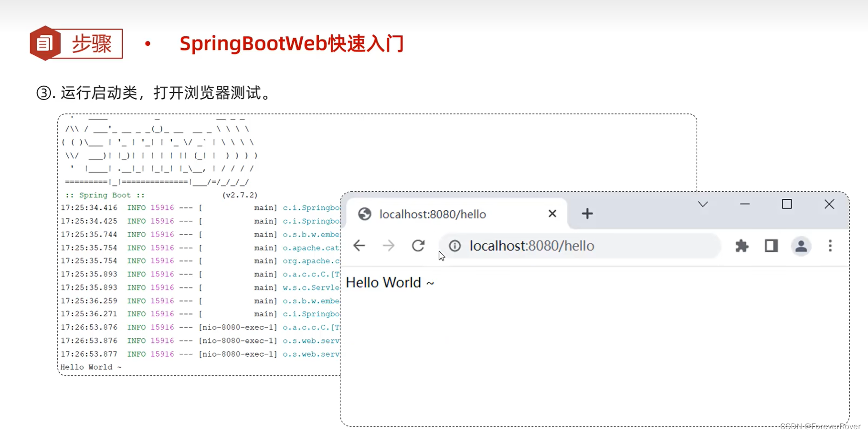
Task: Open the browser extensions puzzle icon
Action: pyautogui.click(x=742, y=246)
